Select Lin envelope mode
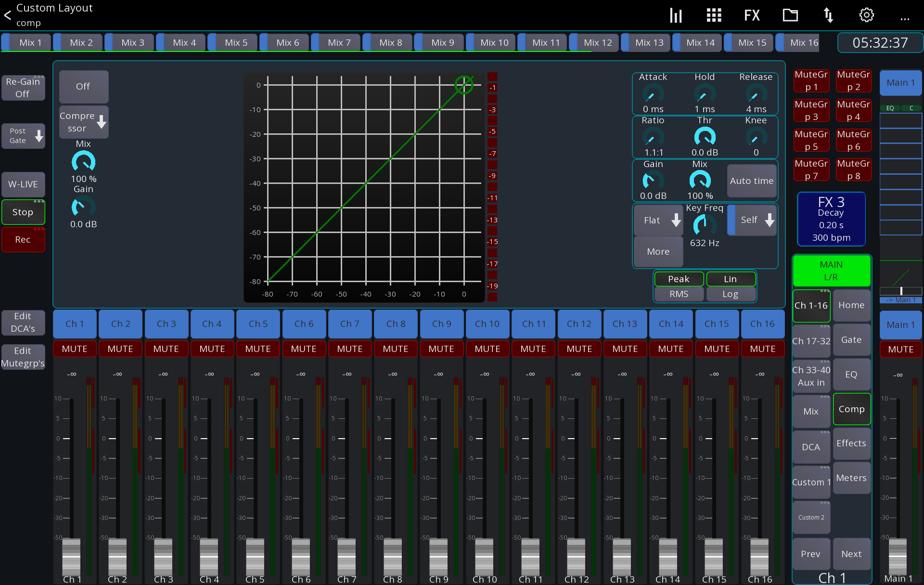924x585 pixels. (731, 279)
